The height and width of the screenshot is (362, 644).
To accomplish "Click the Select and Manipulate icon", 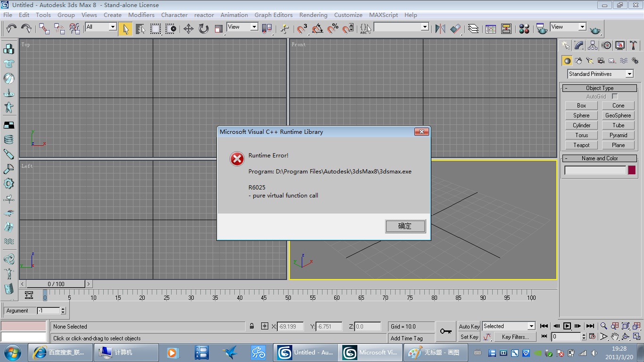I will tap(285, 29).
